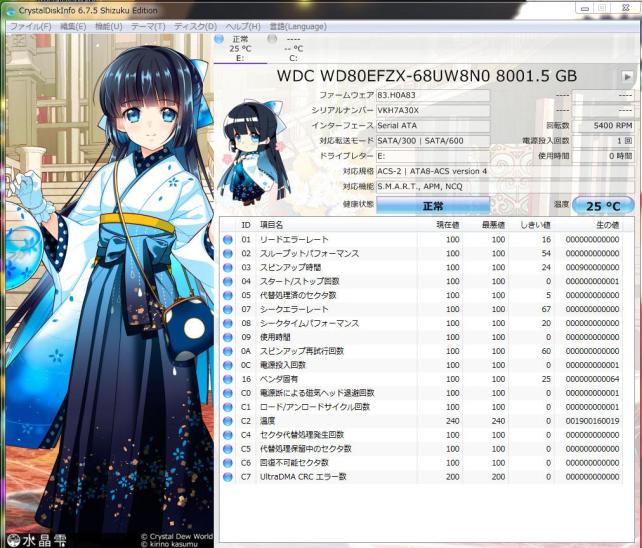Open the 編集(E) menu
The width and height of the screenshot is (642, 548).
[73, 27]
